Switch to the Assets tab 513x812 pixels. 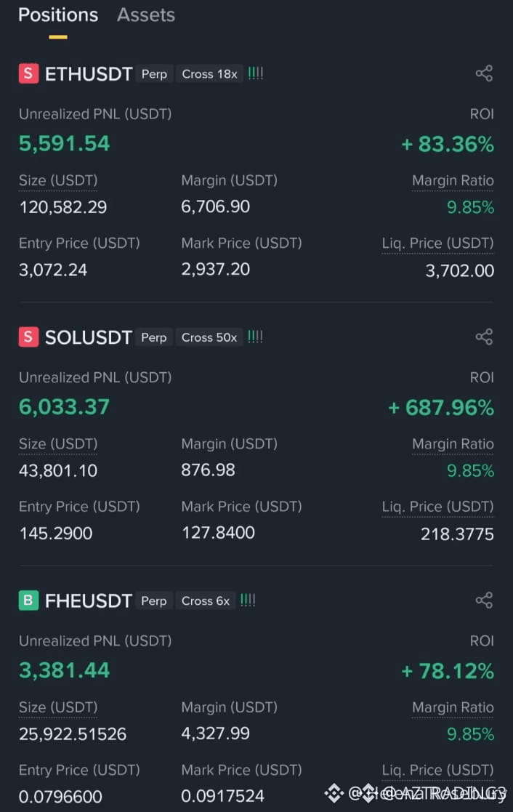pyautogui.click(x=146, y=15)
